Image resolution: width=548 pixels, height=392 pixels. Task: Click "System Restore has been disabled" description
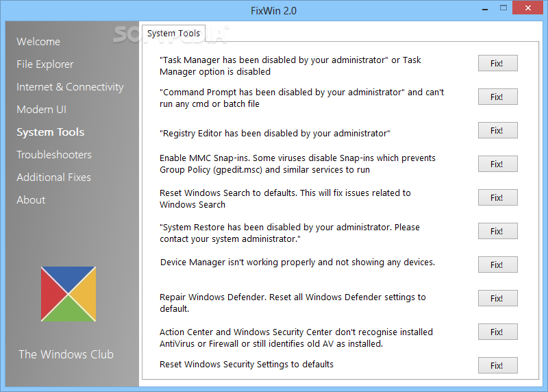click(x=289, y=233)
